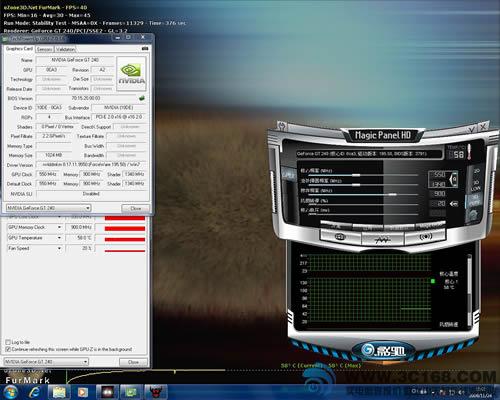Switch to the Sensors tab
The height and width of the screenshot is (400, 500).
[45, 49]
